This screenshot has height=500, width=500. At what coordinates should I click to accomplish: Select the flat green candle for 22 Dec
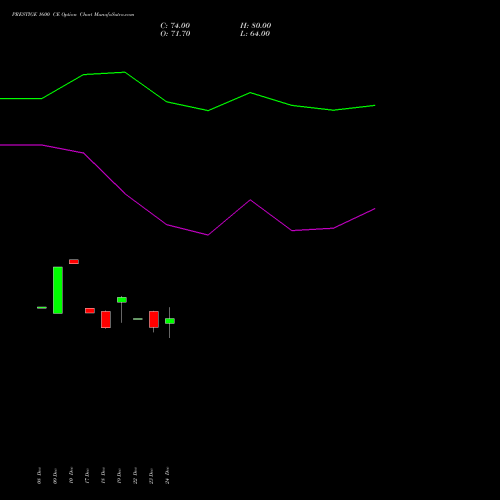point(138,319)
